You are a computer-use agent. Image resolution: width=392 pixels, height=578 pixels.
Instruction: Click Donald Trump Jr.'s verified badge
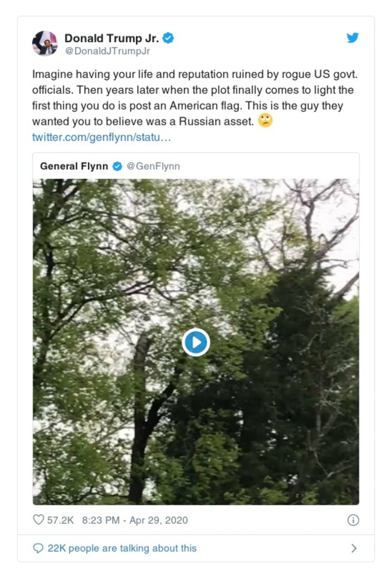[168, 38]
